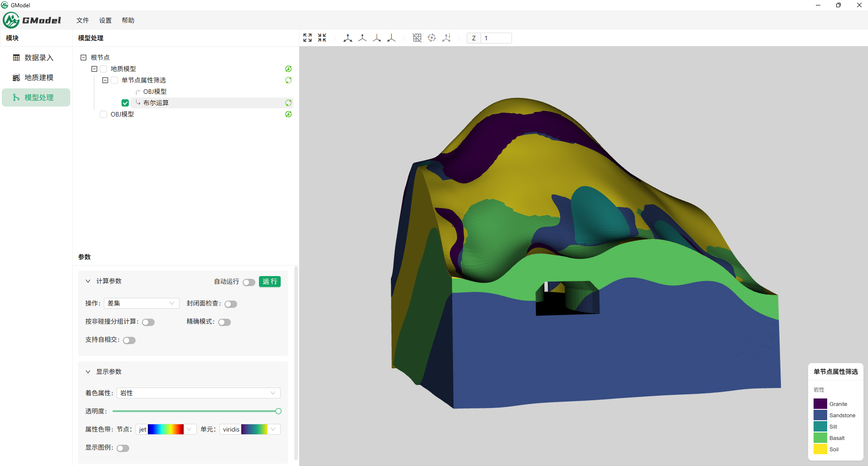Viewport: 868px width, 466px height.
Task: Click the up-arrow axis view icon
Action: [x=362, y=38]
